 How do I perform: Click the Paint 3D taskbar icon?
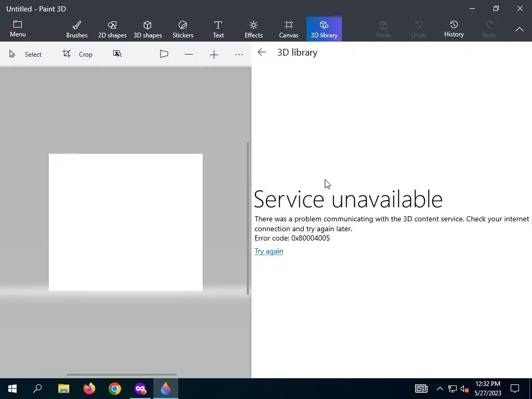(166, 389)
